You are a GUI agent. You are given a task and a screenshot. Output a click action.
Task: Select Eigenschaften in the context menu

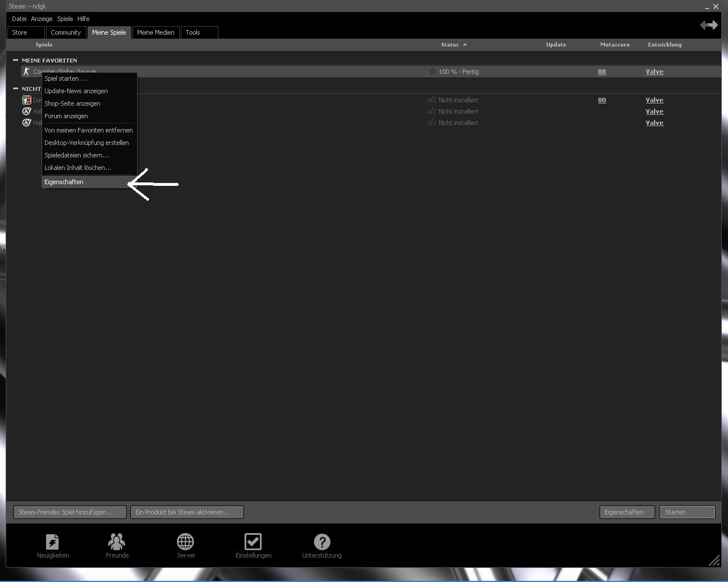pos(64,182)
